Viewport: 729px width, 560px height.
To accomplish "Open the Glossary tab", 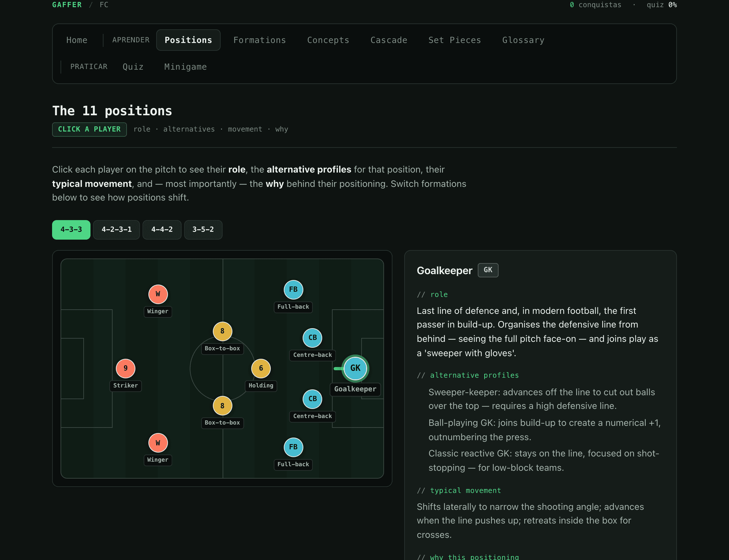I will pyautogui.click(x=523, y=40).
